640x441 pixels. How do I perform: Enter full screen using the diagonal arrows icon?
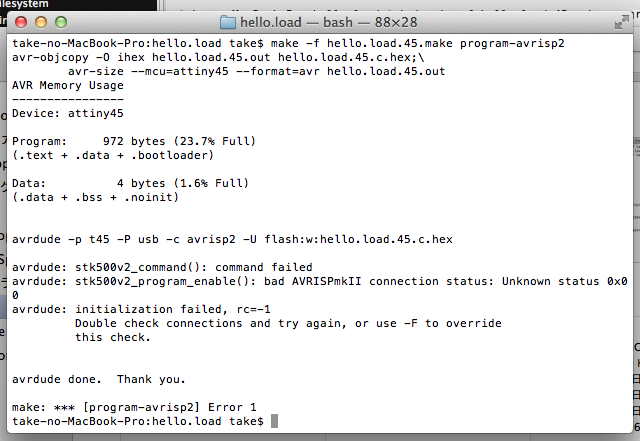click(622, 22)
